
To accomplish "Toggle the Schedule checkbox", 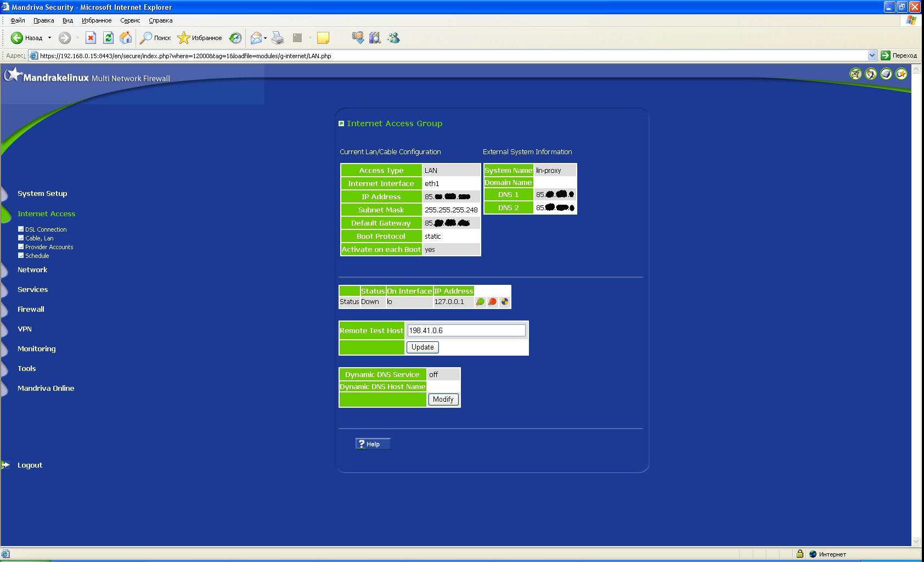I will pyautogui.click(x=21, y=255).
